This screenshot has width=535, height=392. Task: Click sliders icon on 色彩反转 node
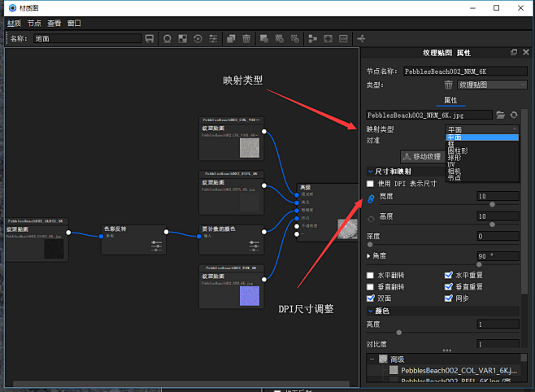pyautogui.click(x=156, y=246)
